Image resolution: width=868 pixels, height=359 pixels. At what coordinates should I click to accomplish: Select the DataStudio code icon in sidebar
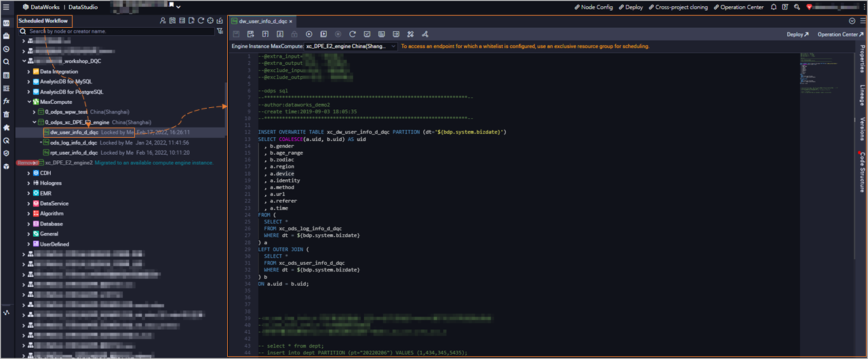pos(6,22)
